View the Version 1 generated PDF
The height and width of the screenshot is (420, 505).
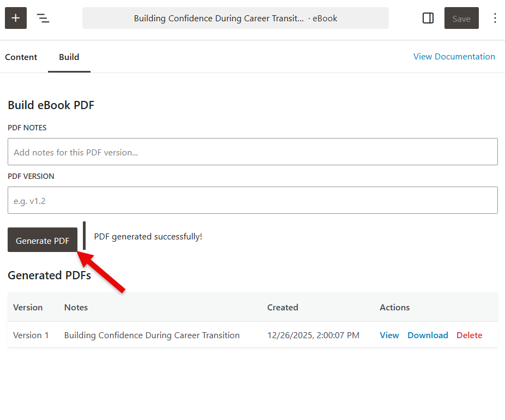click(389, 335)
